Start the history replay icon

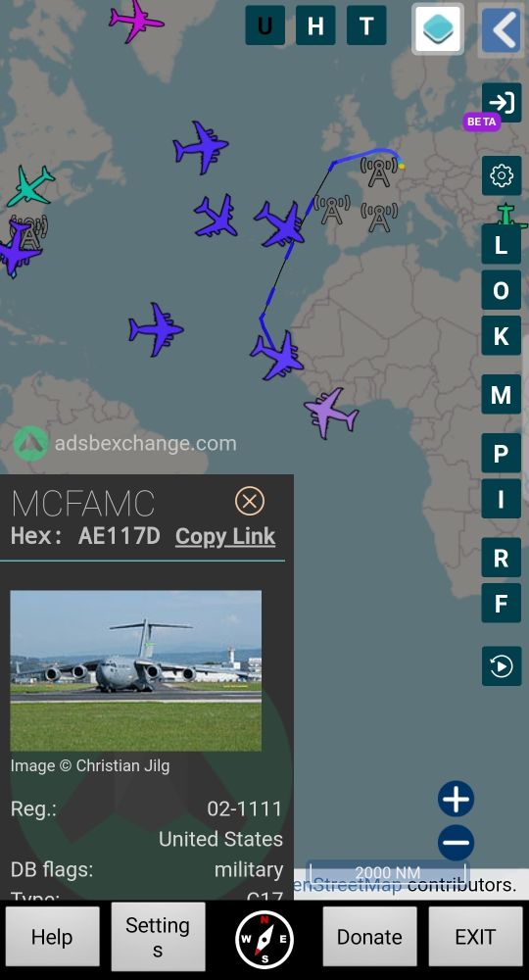(502, 666)
